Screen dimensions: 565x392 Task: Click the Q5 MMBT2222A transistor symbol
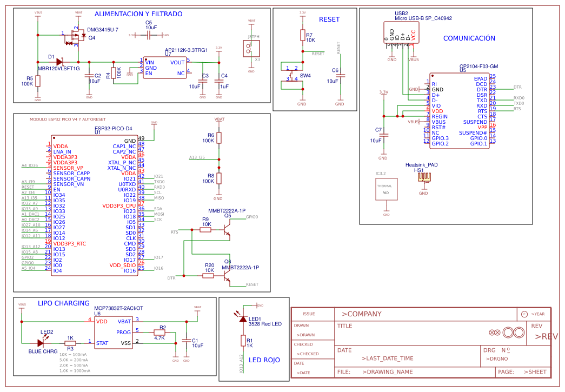click(x=227, y=229)
